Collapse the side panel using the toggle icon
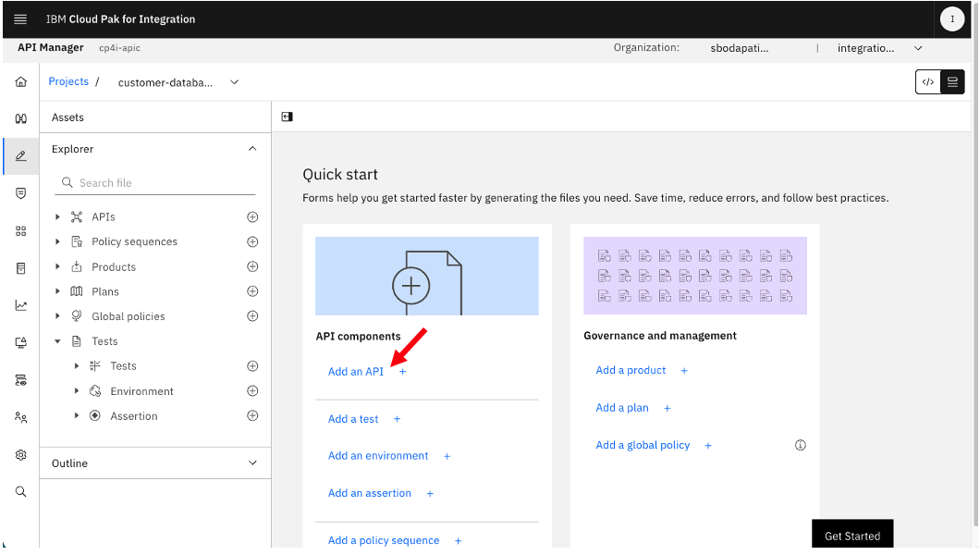The width and height of the screenshot is (980, 555). coord(287,117)
